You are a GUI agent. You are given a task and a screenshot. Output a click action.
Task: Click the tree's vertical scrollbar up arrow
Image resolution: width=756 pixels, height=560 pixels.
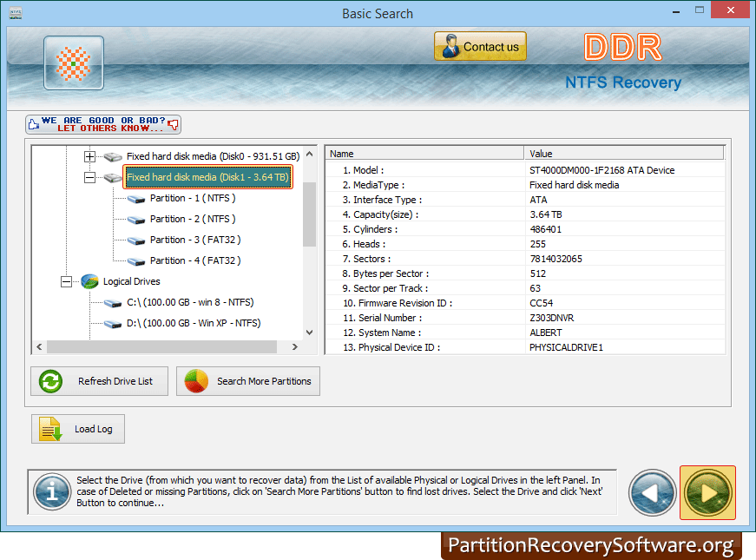pos(310,154)
